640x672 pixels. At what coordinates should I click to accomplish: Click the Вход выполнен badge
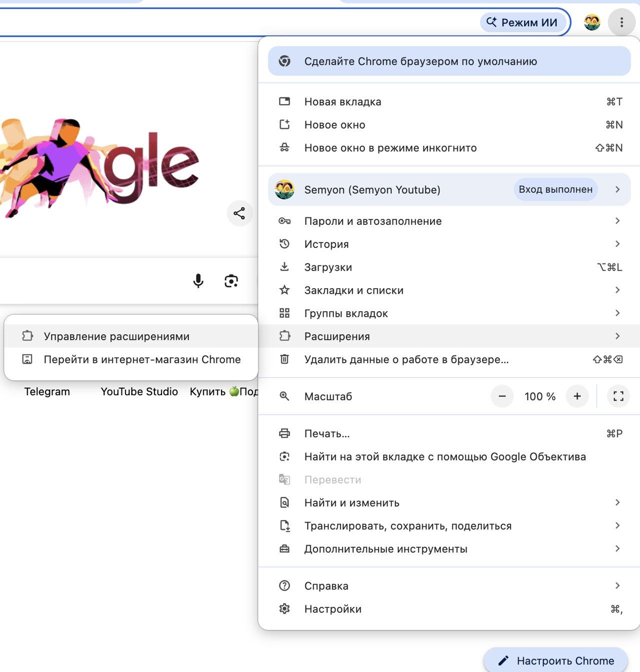[x=555, y=190]
